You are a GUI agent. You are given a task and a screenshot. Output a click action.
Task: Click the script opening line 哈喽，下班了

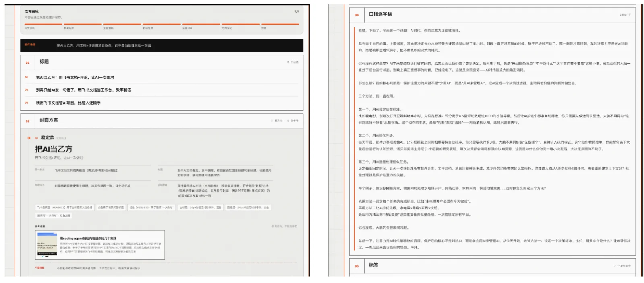[409, 31]
